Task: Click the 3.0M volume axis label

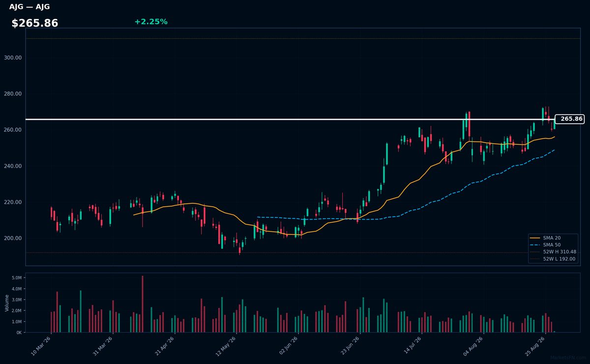Action: point(16,300)
